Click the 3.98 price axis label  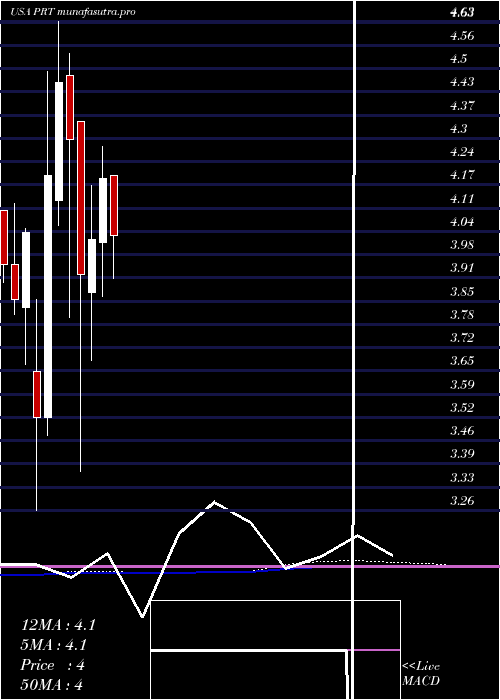(462, 245)
